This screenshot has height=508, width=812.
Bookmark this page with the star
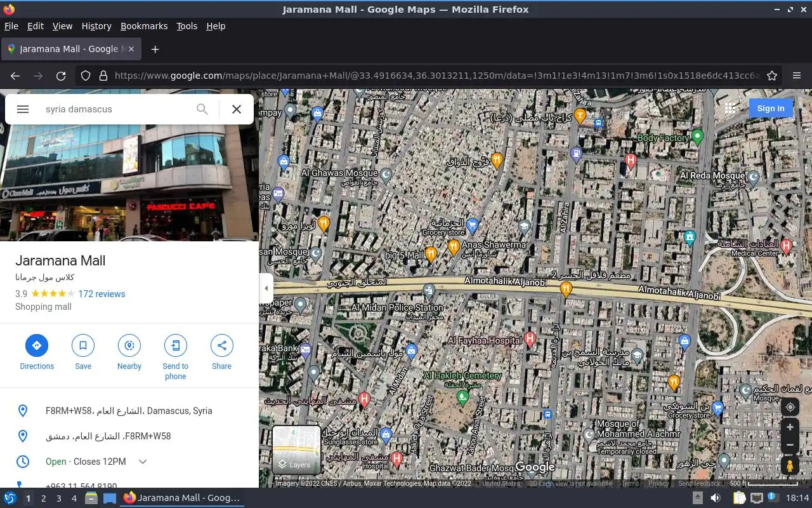[772, 76]
